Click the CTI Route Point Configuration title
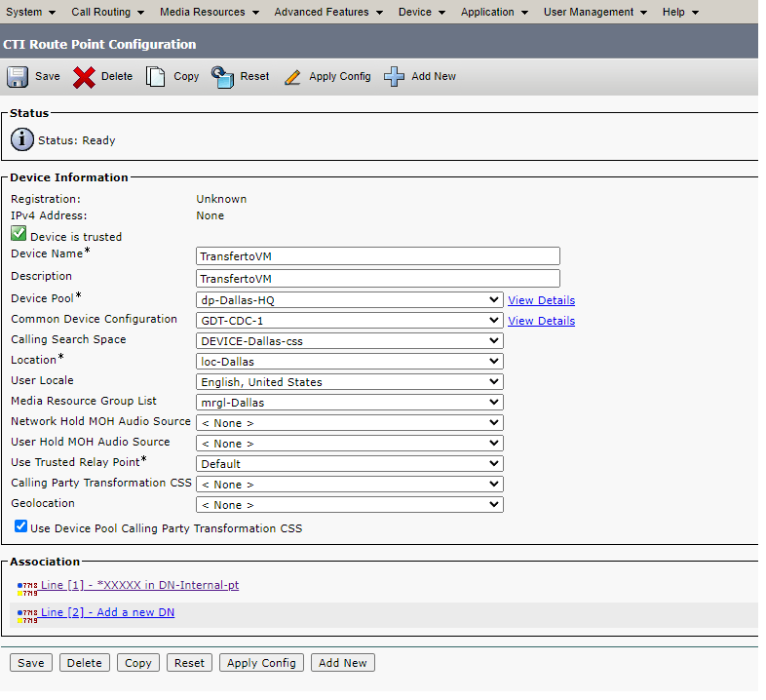This screenshot has height=700, width=766. [99, 44]
